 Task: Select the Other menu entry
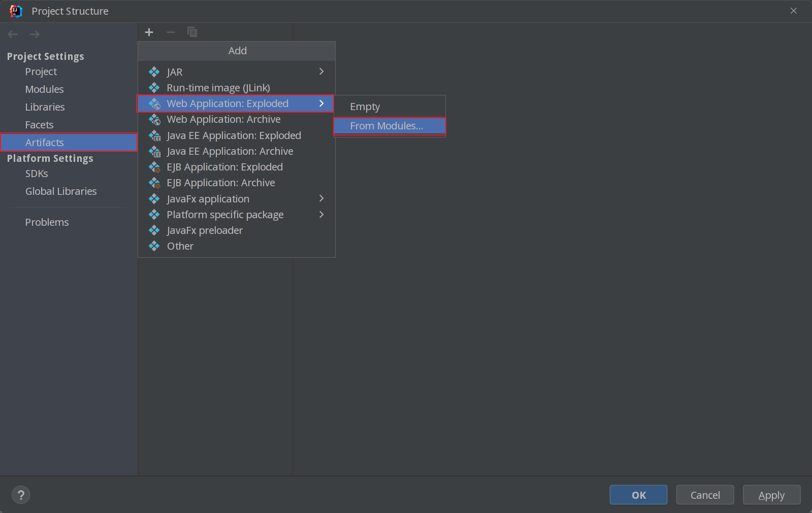coord(237,246)
